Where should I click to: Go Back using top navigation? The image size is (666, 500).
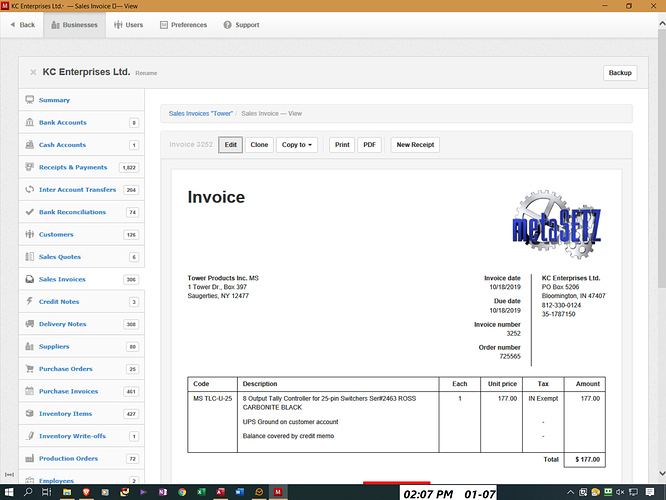(23, 25)
